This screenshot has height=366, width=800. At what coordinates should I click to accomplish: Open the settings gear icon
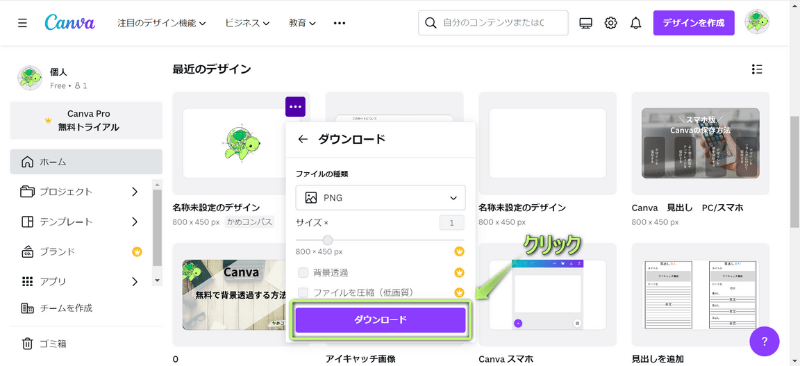click(x=611, y=23)
